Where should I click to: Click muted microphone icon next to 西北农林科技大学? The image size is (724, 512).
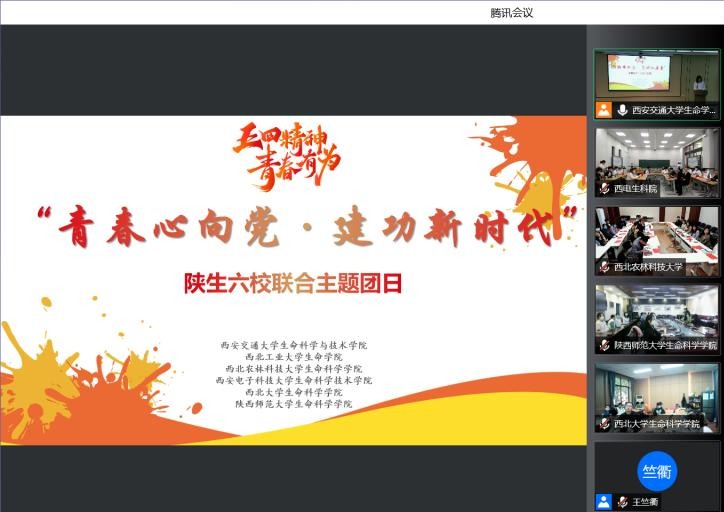click(604, 267)
